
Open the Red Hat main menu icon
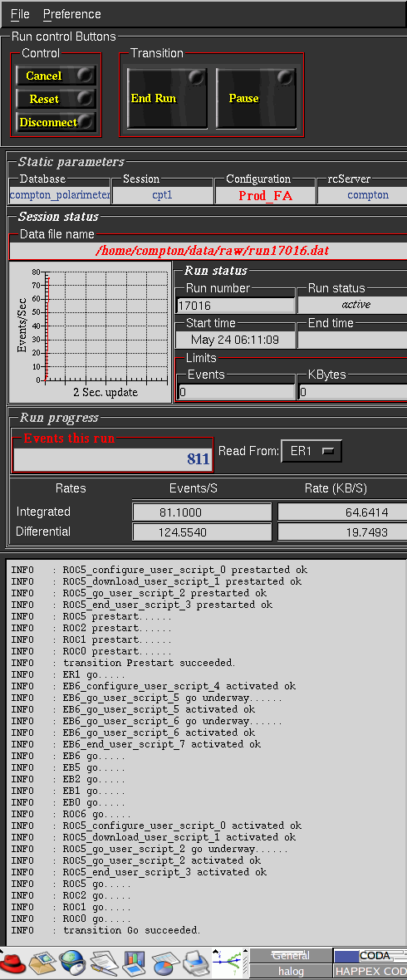point(12,963)
